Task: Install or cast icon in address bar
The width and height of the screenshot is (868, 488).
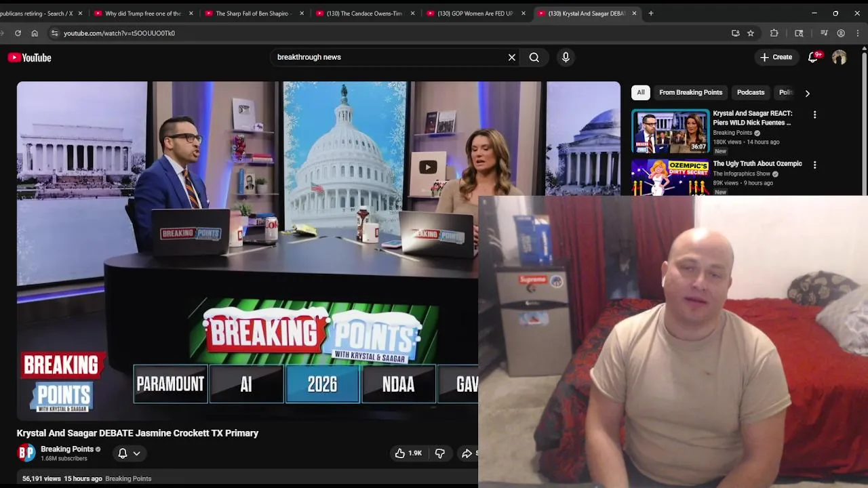Action: point(735,33)
